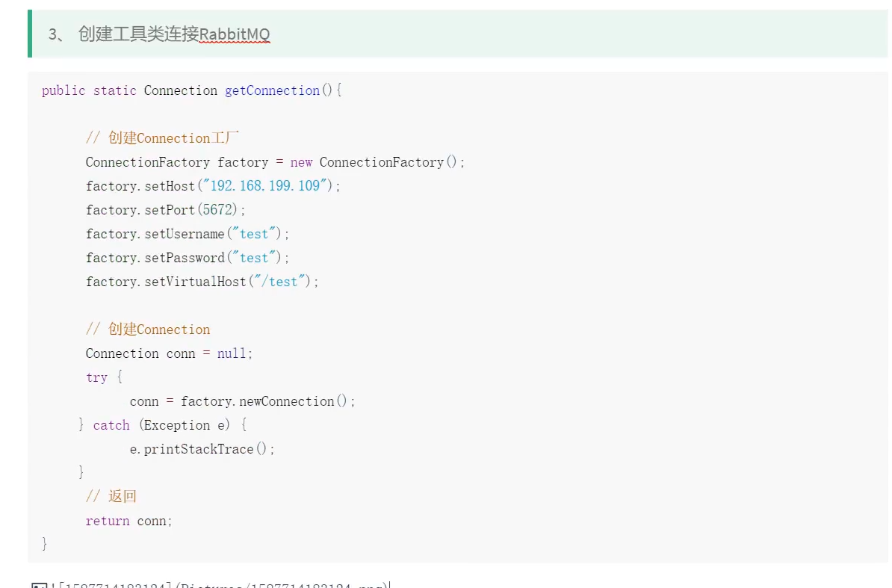Click the catch keyword
Viewport: 892px width, 588px height.
click(x=111, y=425)
